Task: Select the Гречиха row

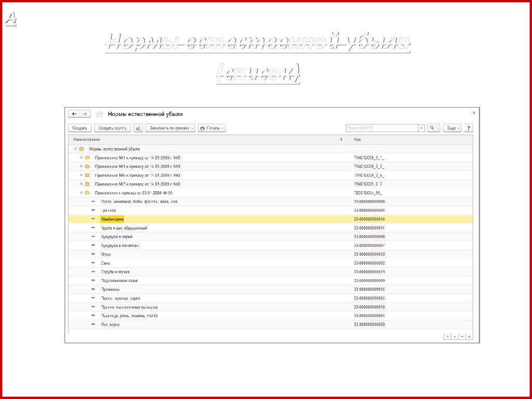Action: click(270, 210)
